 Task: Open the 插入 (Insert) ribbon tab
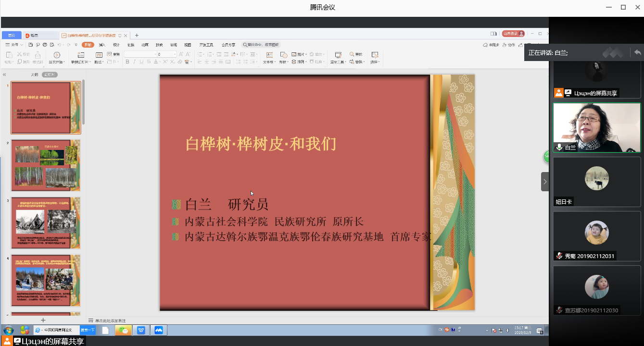pyautogui.click(x=102, y=45)
